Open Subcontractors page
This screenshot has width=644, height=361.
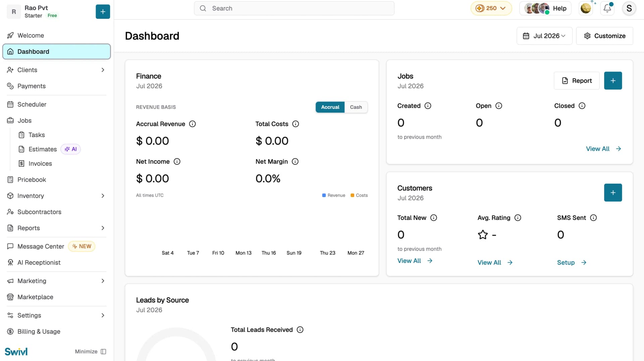pyautogui.click(x=56, y=212)
